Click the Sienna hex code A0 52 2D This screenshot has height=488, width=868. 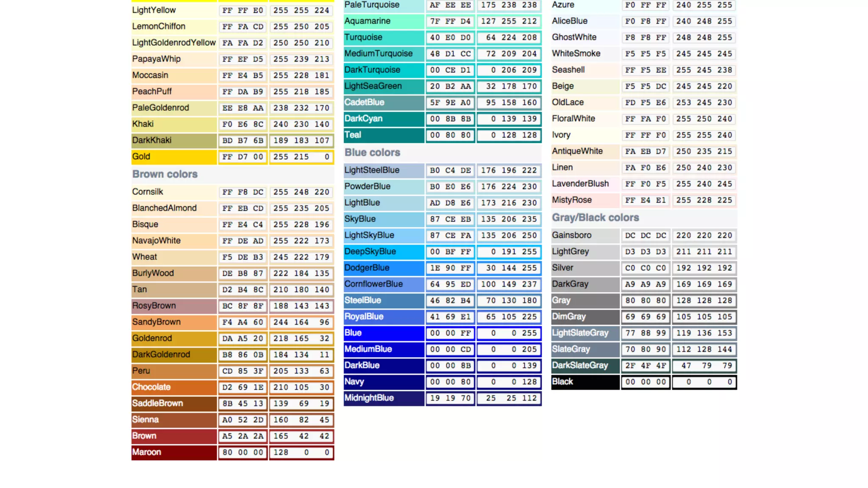tap(243, 420)
